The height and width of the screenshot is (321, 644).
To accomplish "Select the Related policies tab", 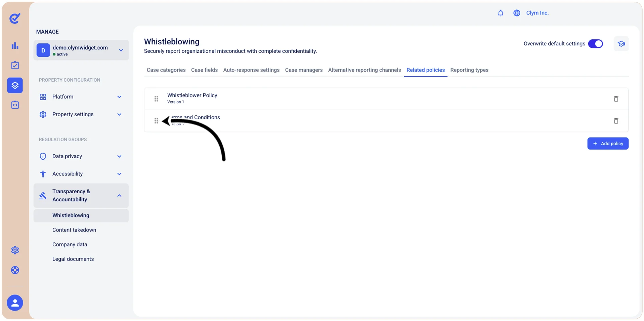I will click(425, 70).
